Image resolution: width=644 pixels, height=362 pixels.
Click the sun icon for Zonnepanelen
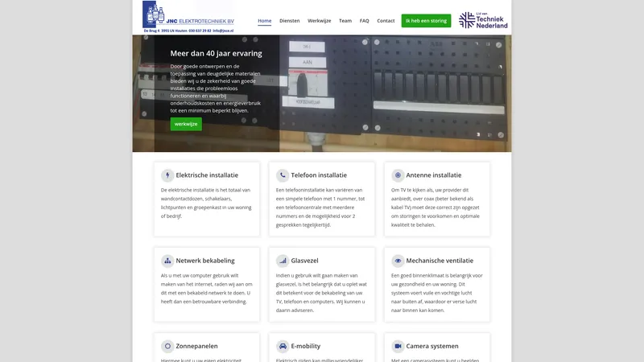click(167, 346)
